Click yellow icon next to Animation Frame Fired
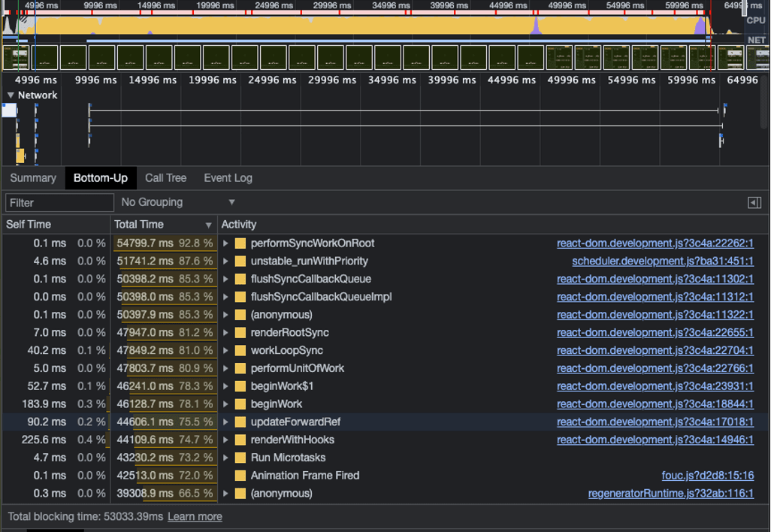Screen dimensions: 771x532 240,476
